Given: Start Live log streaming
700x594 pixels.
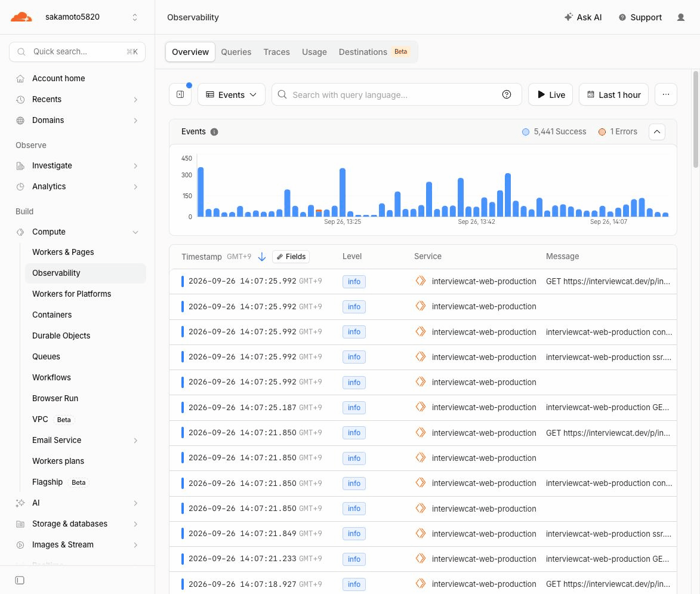Looking at the screenshot, I should point(550,95).
